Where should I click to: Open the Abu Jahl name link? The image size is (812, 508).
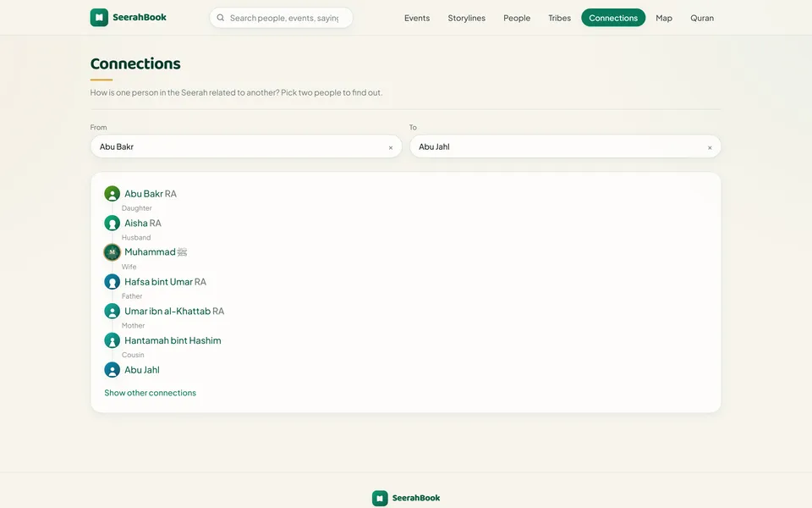(142, 370)
